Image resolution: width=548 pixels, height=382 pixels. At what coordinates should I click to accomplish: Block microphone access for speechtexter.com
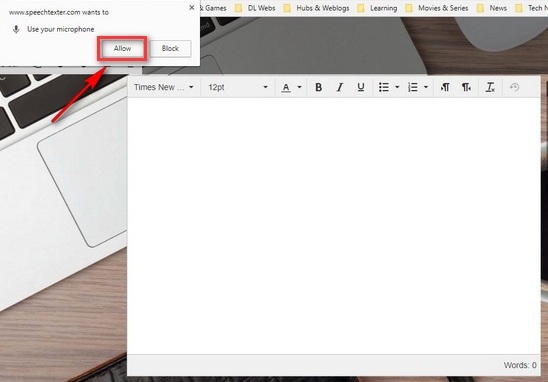tap(170, 49)
